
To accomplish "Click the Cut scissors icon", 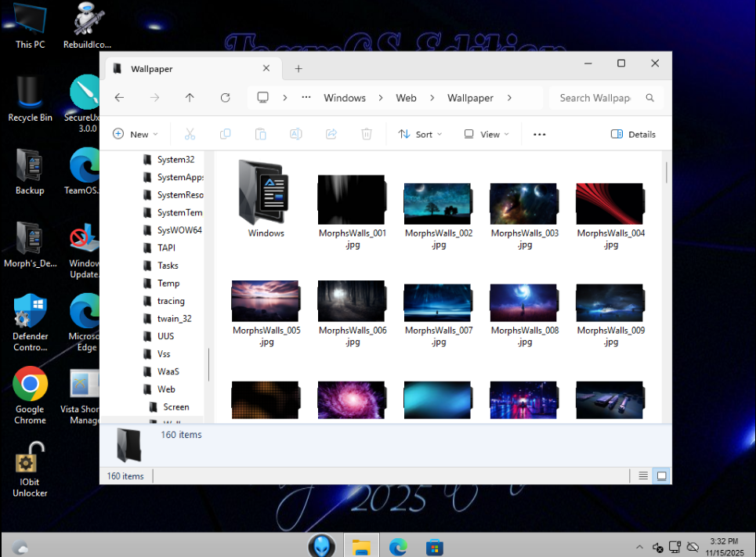I will [190, 134].
